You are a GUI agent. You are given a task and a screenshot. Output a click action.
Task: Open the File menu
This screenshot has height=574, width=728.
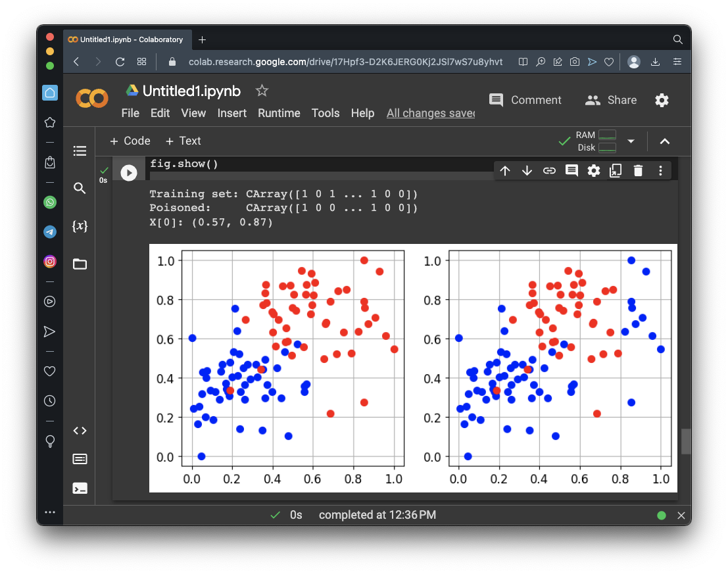pos(130,113)
